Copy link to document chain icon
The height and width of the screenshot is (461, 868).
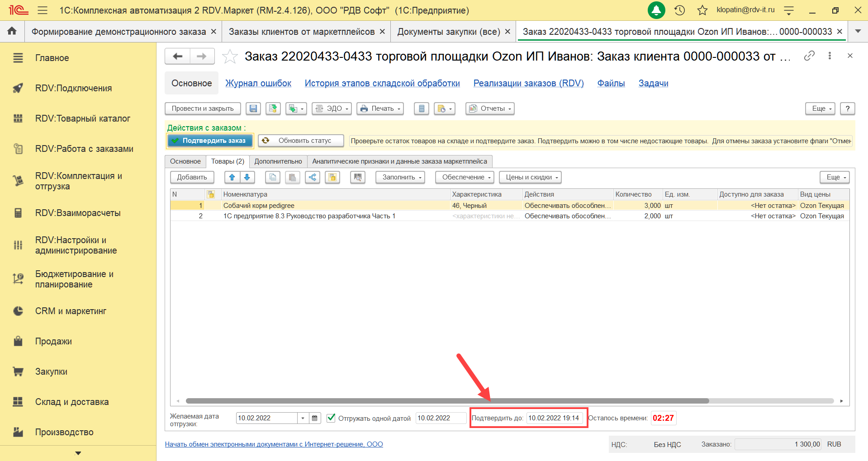(x=809, y=56)
